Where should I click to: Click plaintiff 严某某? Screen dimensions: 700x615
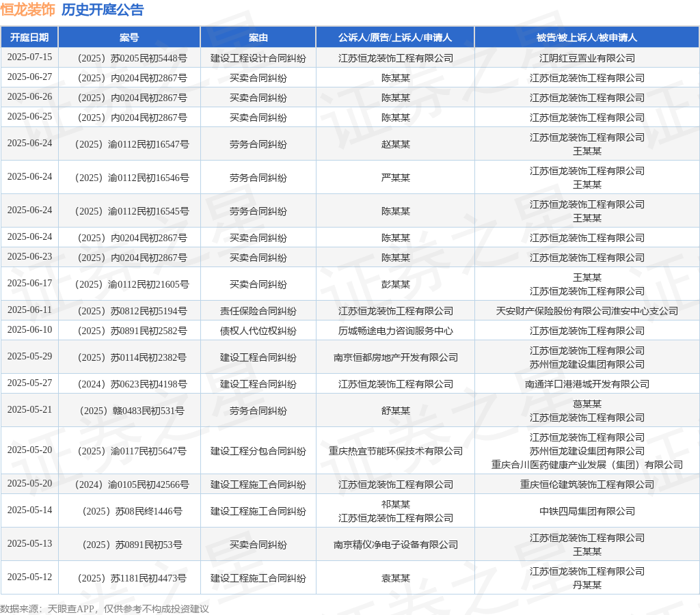coord(396,178)
